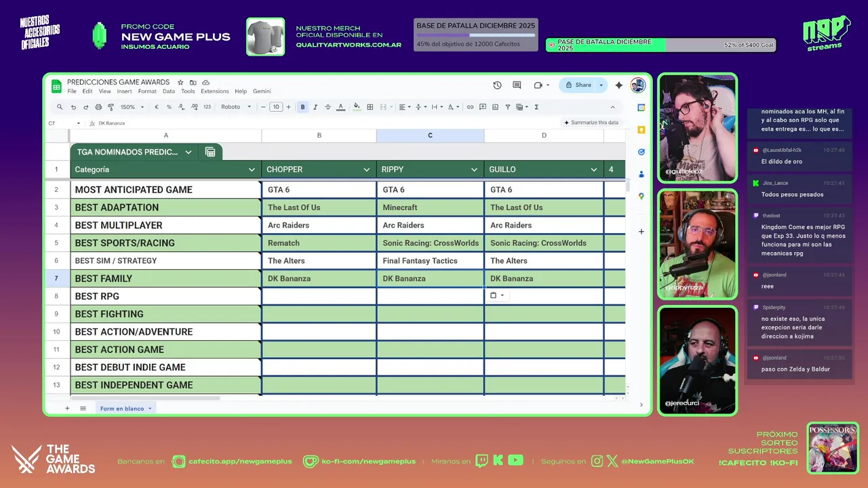Open the filter views table icon
Viewport: 868px width, 488px height.
click(x=521, y=107)
